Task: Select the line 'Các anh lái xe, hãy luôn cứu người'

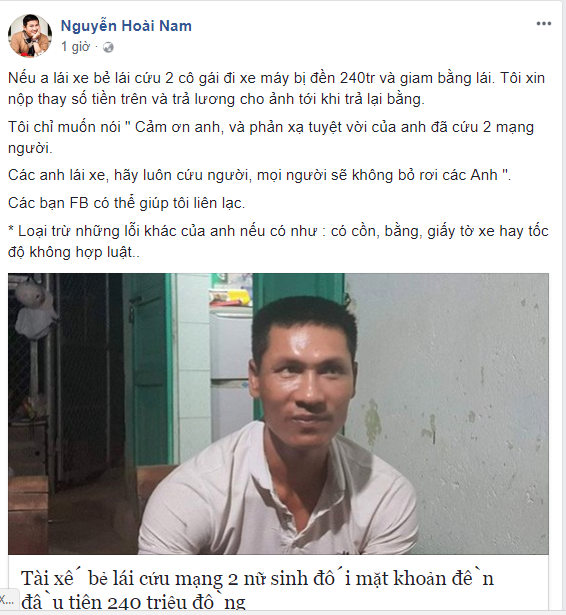Action: pyautogui.click(x=259, y=175)
